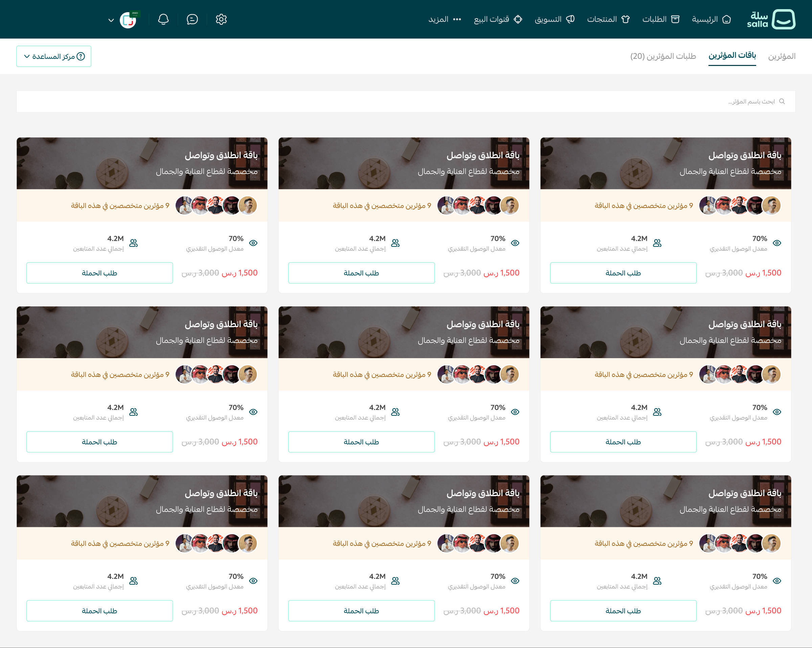Click the megaphone marketing icon
Viewport: 812px width, 648px height.
coord(570,19)
